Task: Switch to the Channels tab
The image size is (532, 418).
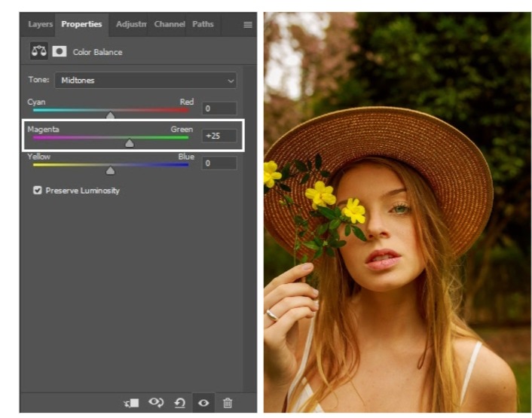Action: click(169, 24)
